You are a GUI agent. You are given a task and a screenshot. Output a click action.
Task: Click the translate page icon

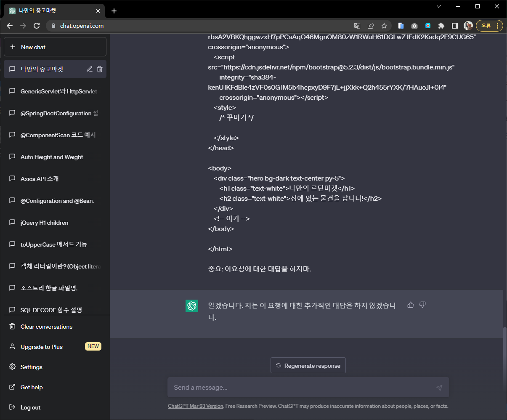[x=357, y=26]
